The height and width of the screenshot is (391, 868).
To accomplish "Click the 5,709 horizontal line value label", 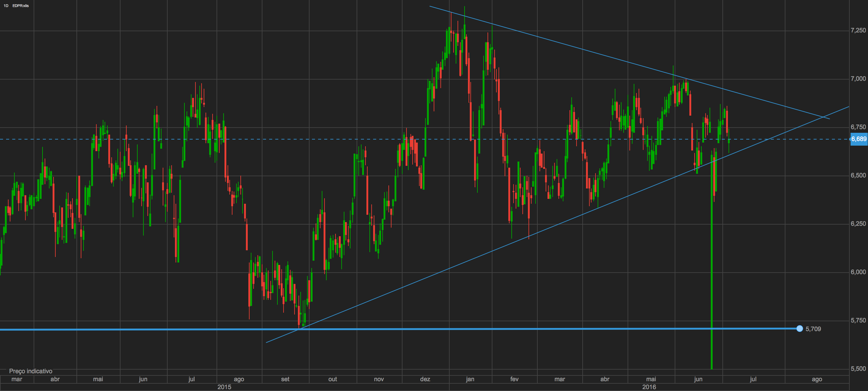I will [x=813, y=329].
